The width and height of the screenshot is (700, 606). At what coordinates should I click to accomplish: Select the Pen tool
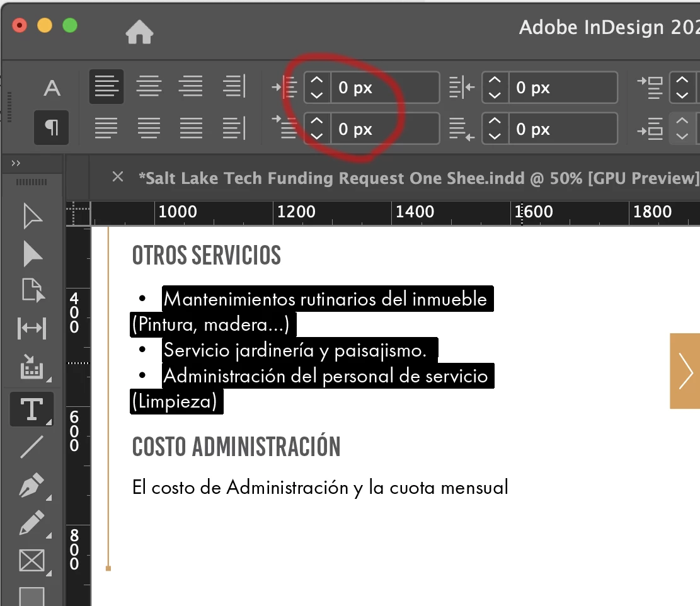pyautogui.click(x=32, y=485)
